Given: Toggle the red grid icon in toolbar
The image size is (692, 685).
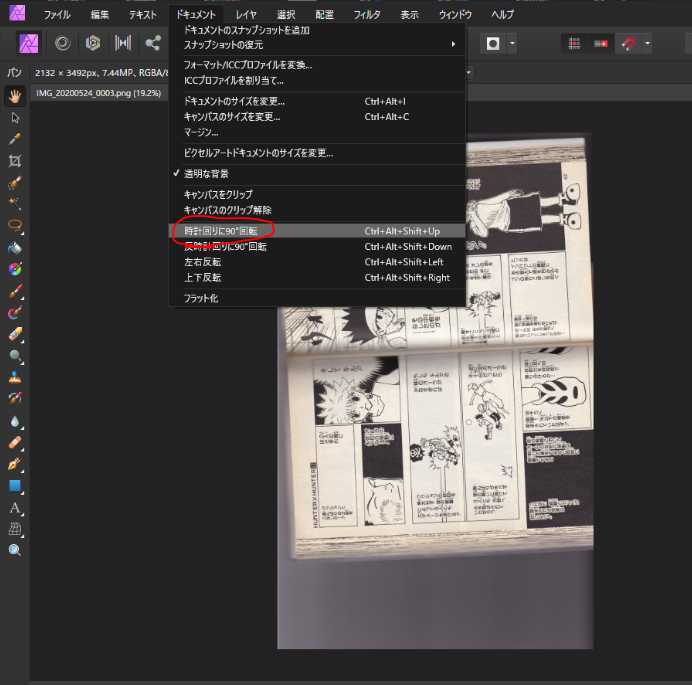Looking at the screenshot, I should [x=574, y=44].
